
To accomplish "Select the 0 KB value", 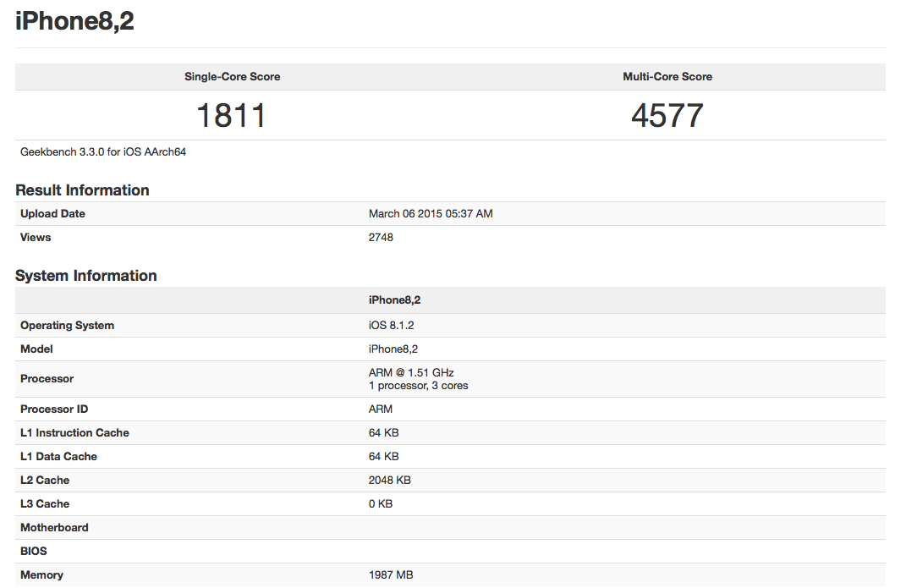I will tap(380, 503).
